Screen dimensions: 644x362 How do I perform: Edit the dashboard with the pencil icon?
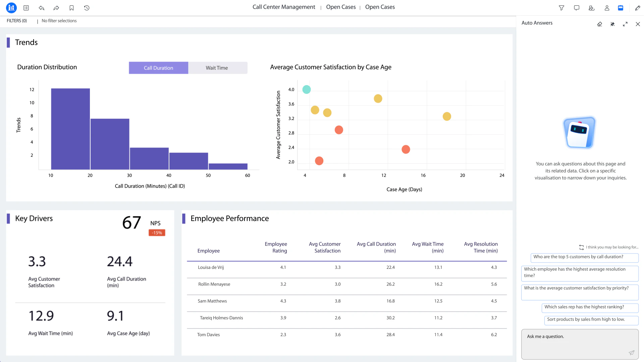[x=638, y=8]
